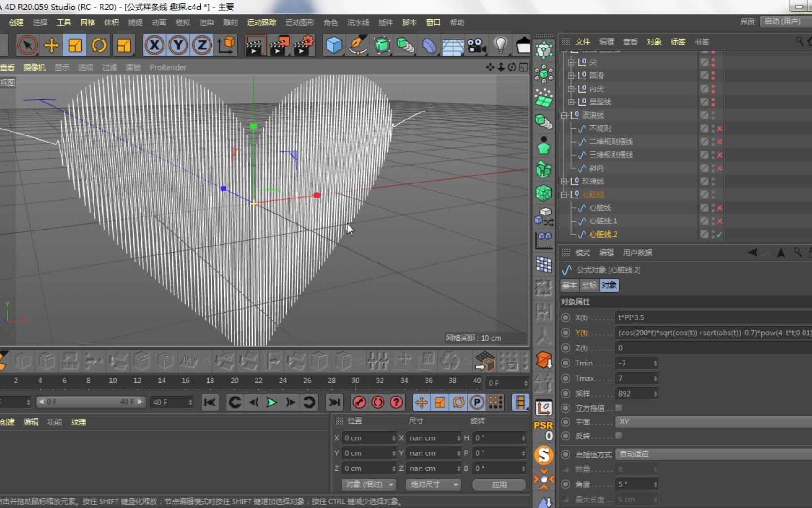Open the deformer bend icon
This screenshot has width=812, height=508.
pyautogui.click(x=429, y=46)
